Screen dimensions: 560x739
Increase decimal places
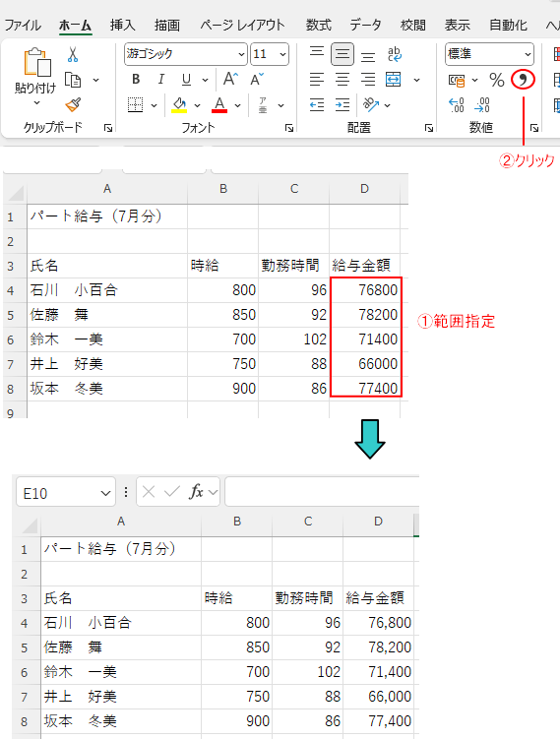(456, 104)
